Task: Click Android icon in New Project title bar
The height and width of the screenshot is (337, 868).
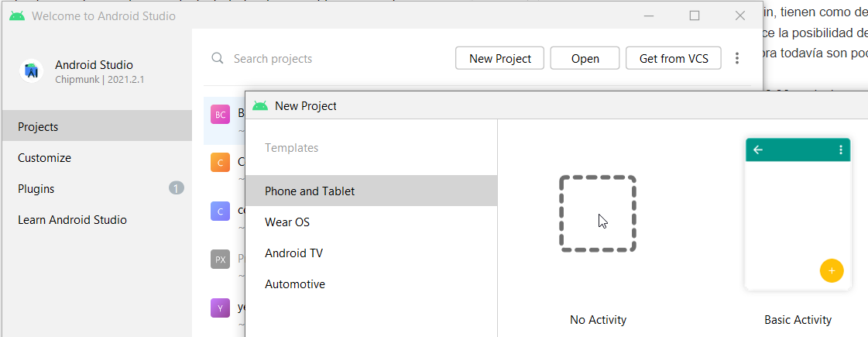Action: click(260, 106)
